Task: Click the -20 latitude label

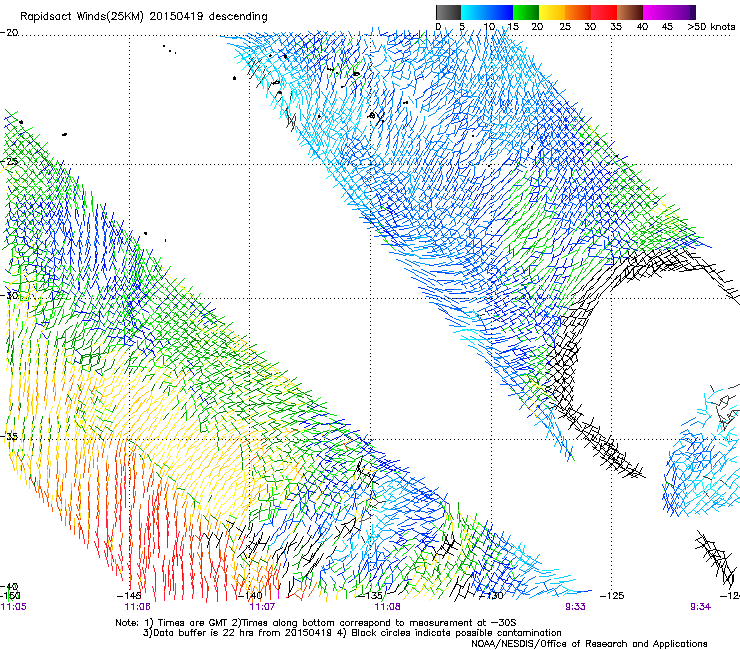Action: pos(9,33)
